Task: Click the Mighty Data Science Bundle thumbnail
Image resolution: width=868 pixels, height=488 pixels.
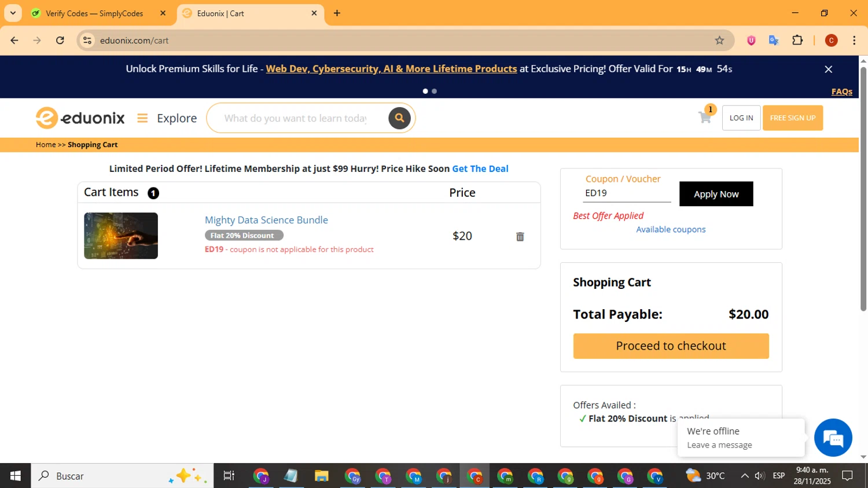Action: coord(121,236)
